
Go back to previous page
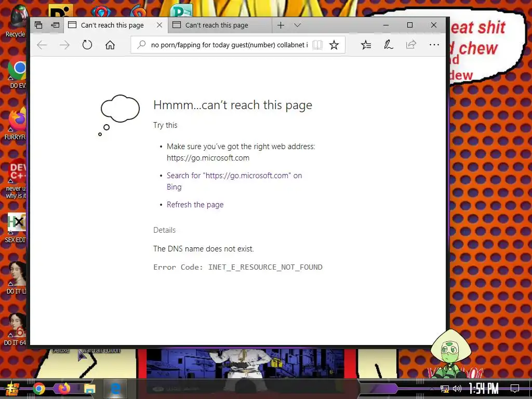coord(42,45)
